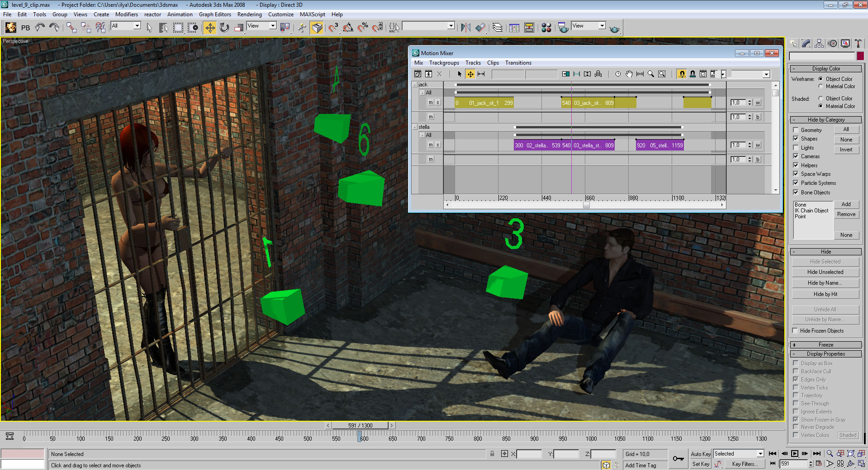The image size is (868, 470).
Task: Click the Key Filters button
Action: click(x=744, y=464)
